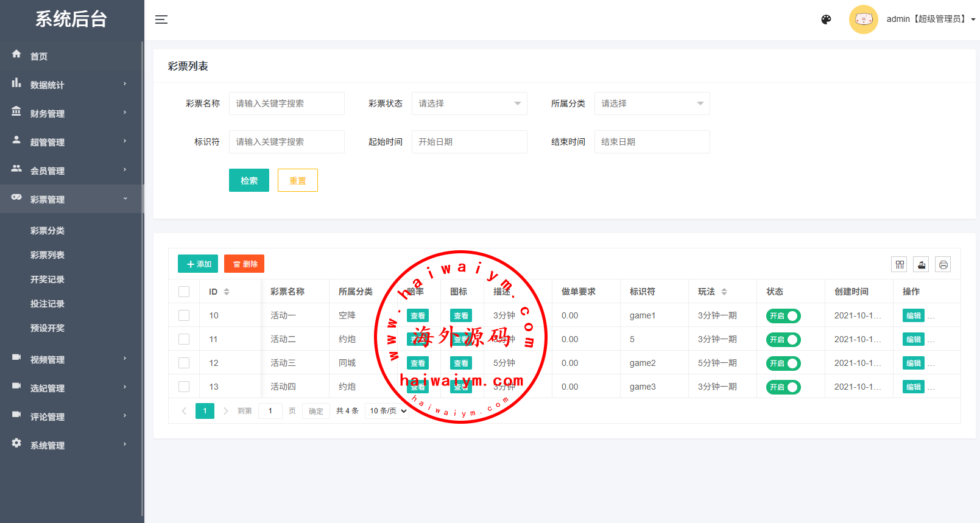Image resolution: width=980 pixels, height=523 pixels.
Task: Click the admin avatar image
Action: [x=863, y=19]
